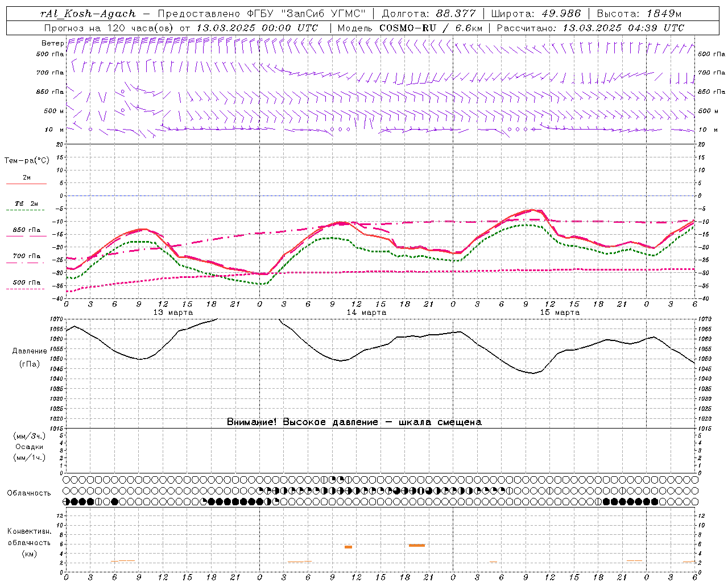Click the Ветер label of the wind panel
728x582 pixels.
[x=52, y=43]
